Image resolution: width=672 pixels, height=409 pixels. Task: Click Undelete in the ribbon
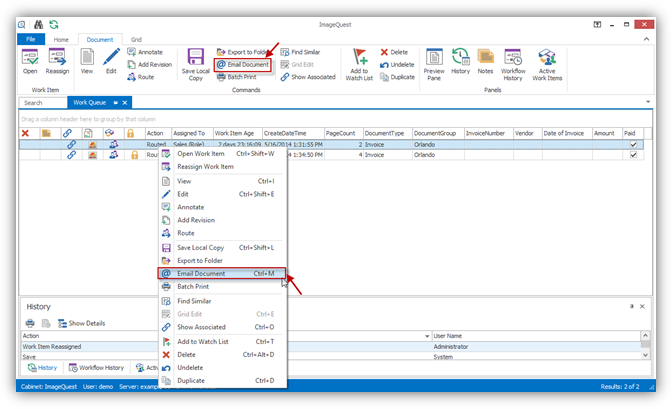pos(397,65)
